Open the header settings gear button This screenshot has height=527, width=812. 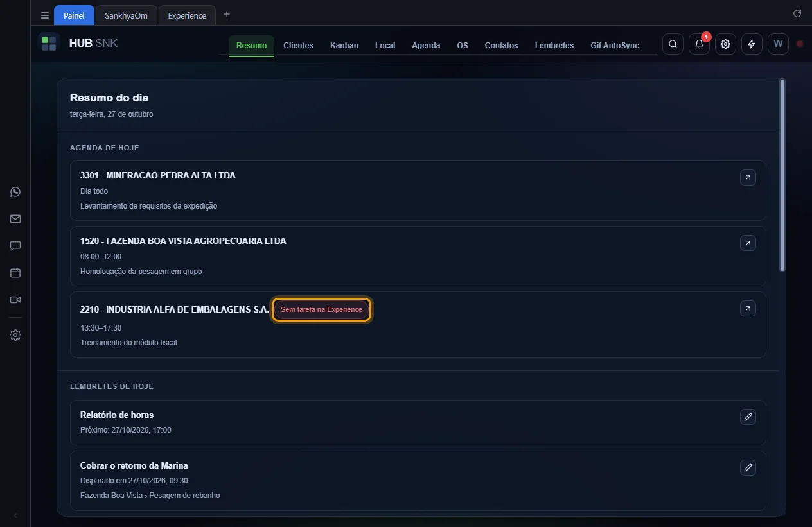point(725,44)
